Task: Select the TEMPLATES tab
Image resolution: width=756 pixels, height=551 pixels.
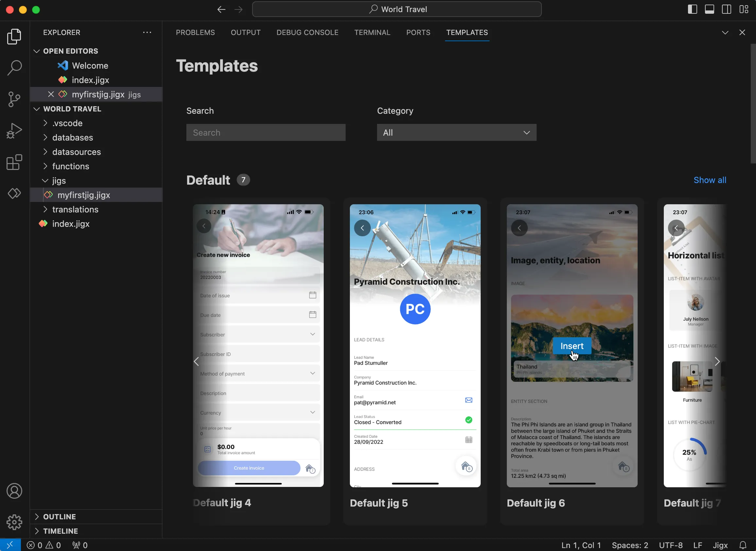Action: pos(467,32)
